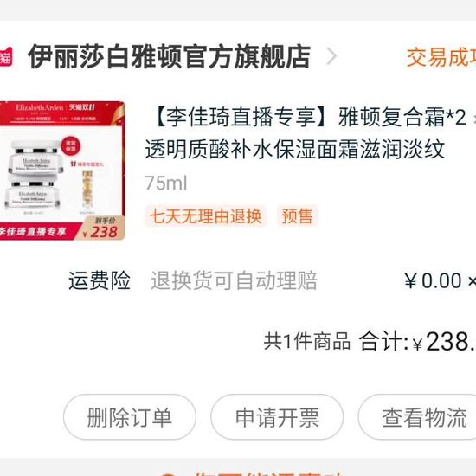Tap the ¥0.00 insurance price
Image resolution: width=476 pixels, height=476 pixels.
tap(434, 280)
